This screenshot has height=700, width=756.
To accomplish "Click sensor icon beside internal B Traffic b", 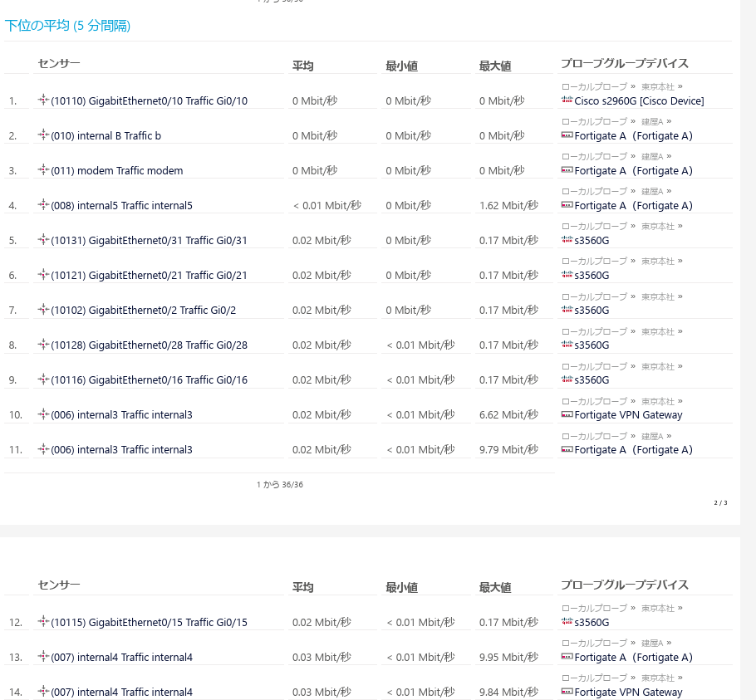I will 43,135.
